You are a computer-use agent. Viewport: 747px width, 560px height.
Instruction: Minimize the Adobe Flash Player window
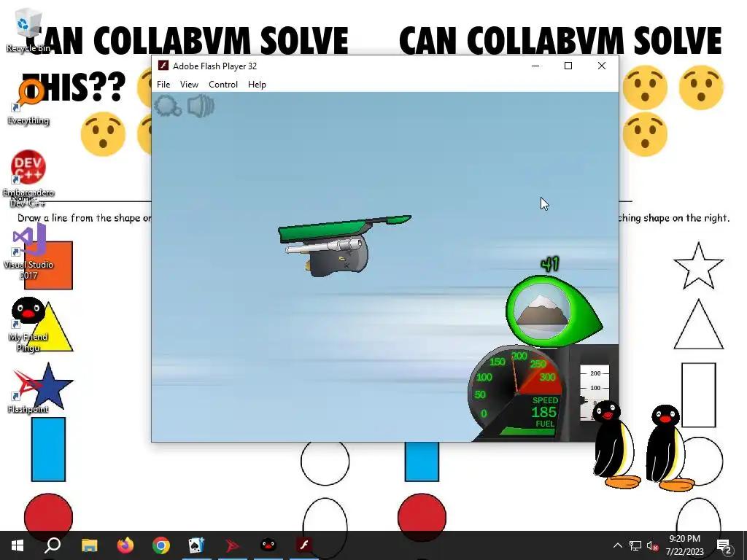pos(535,66)
